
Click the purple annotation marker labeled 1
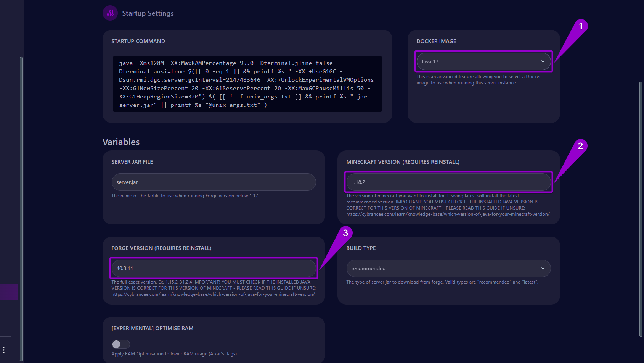coord(581,26)
